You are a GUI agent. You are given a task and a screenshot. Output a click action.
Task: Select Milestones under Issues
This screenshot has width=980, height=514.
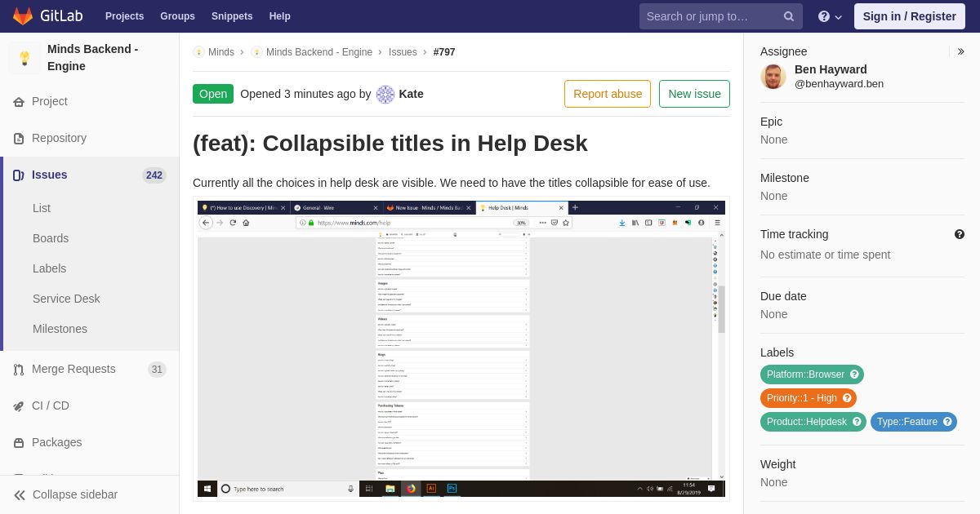[x=60, y=329]
